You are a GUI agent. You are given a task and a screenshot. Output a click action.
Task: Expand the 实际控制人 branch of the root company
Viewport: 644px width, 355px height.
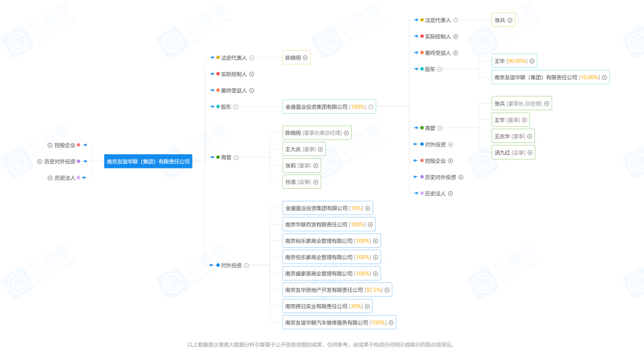tap(252, 74)
